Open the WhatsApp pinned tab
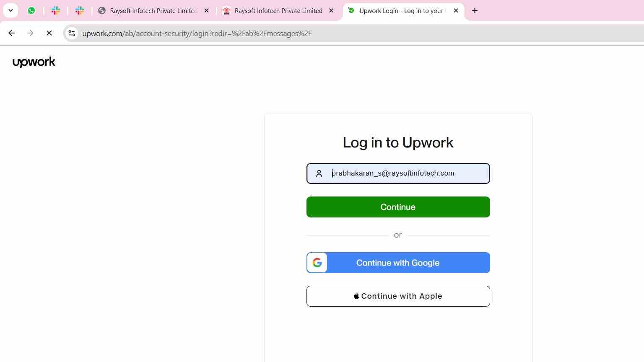The image size is (644, 362). pyautogui.click(x=31, y=11)
